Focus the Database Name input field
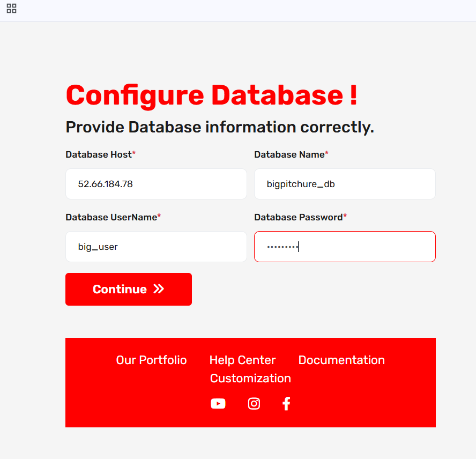The image size is (476, 459). 345,184
